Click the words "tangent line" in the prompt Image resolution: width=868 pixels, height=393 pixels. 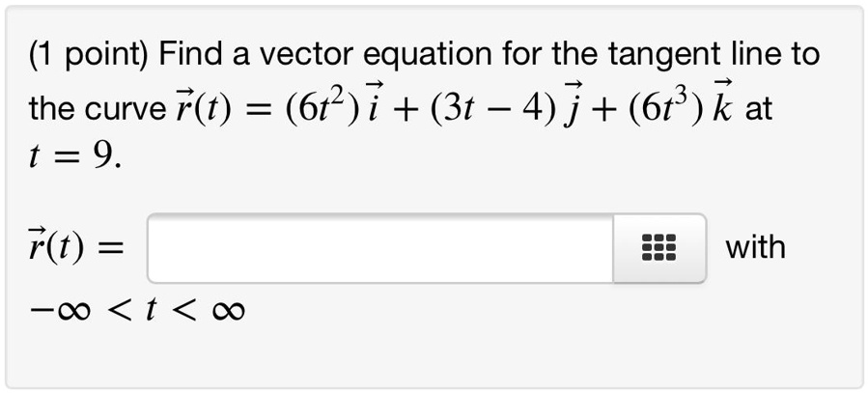(x=694, y=54)
